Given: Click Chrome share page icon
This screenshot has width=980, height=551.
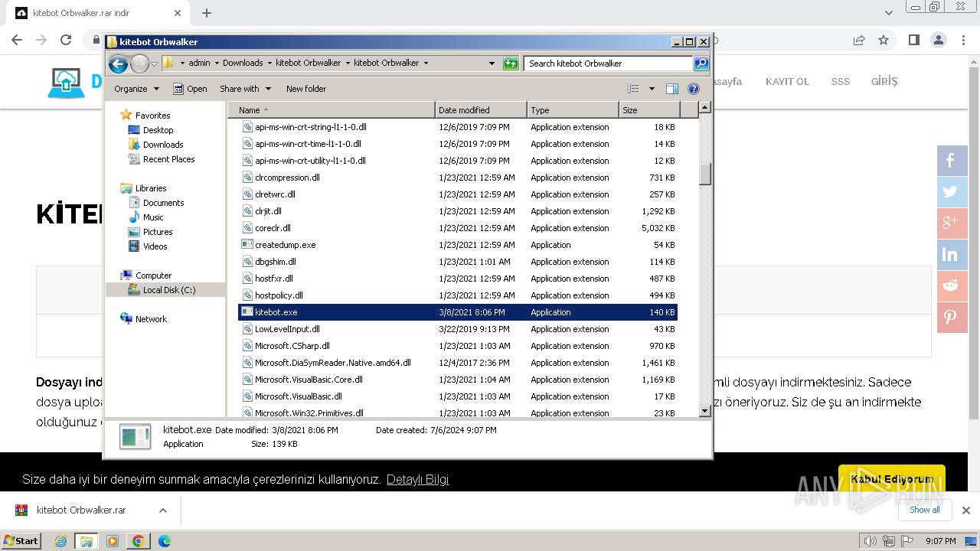Looking at the screenshot, I should coord(859,40).
